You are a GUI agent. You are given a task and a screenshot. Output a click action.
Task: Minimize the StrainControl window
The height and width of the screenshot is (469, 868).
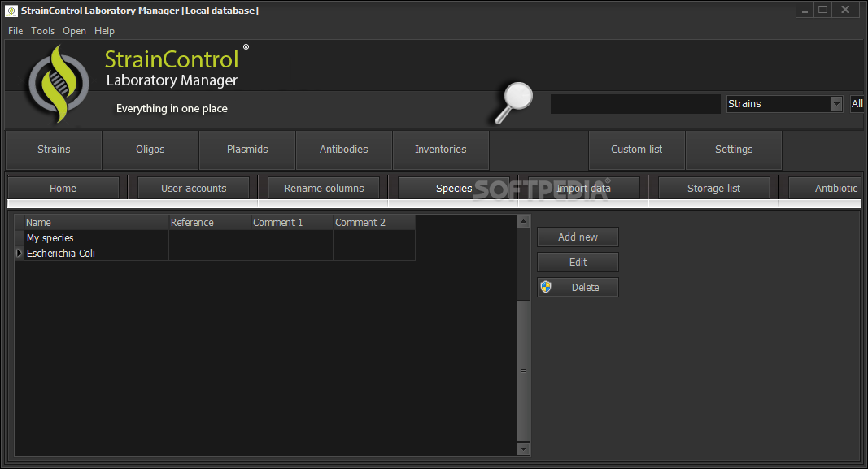[x=805, y=10]
